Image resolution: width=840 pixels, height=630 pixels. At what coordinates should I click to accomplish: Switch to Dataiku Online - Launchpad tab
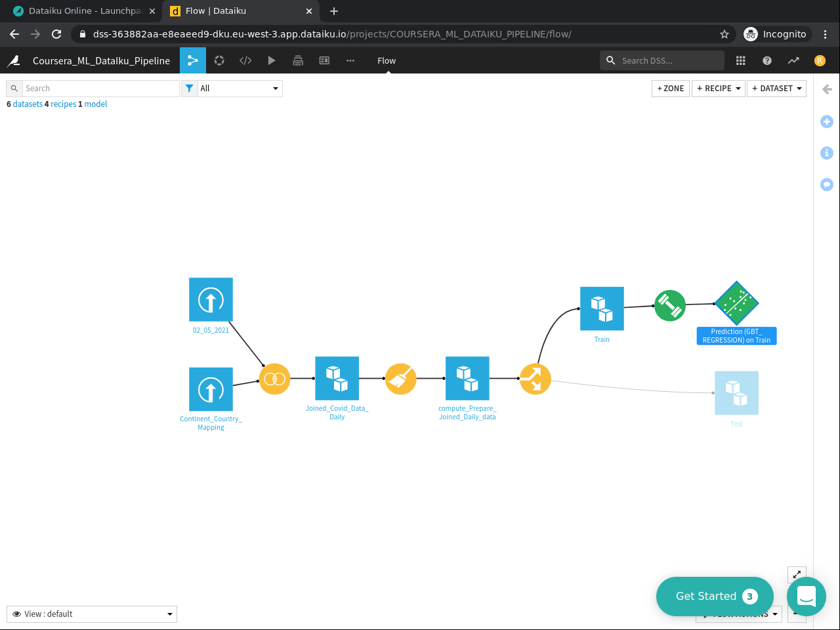pos(85,11)
